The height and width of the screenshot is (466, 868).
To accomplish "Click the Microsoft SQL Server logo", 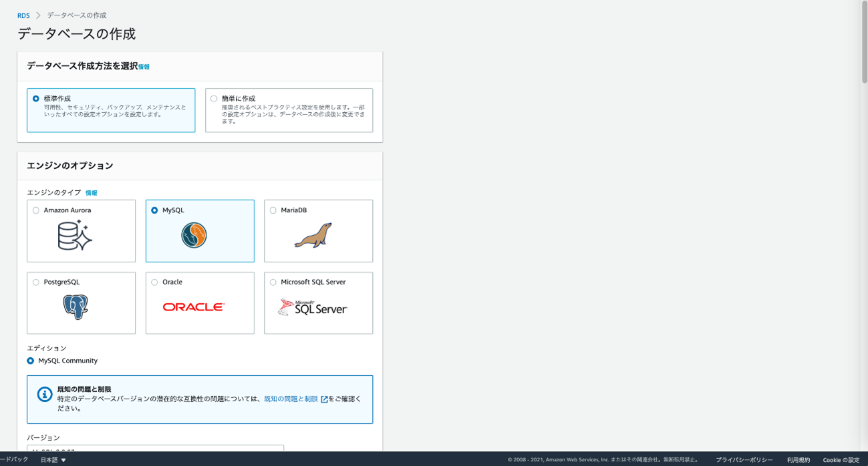I will (313, 307).
